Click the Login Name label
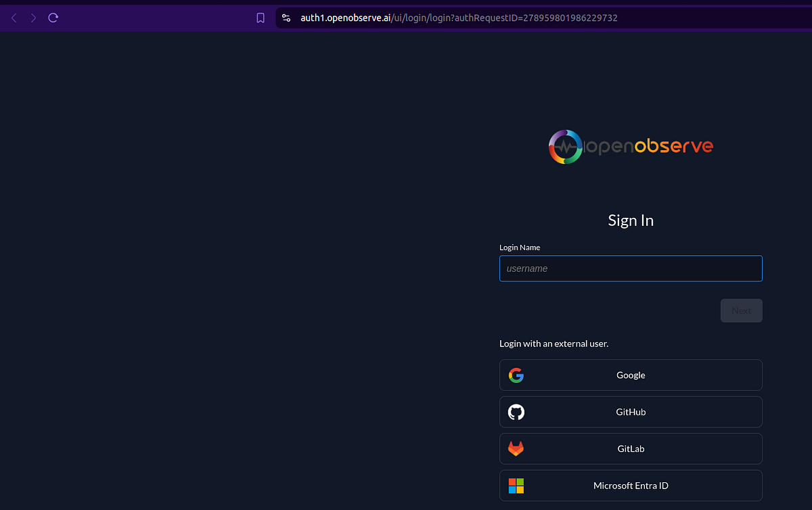812x510 pixels. click(520, 247)
